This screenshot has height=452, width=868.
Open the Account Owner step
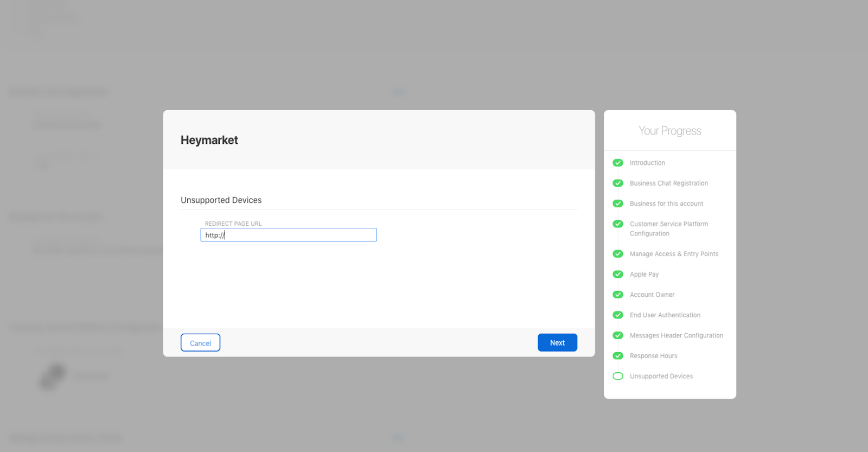(652, 295)
